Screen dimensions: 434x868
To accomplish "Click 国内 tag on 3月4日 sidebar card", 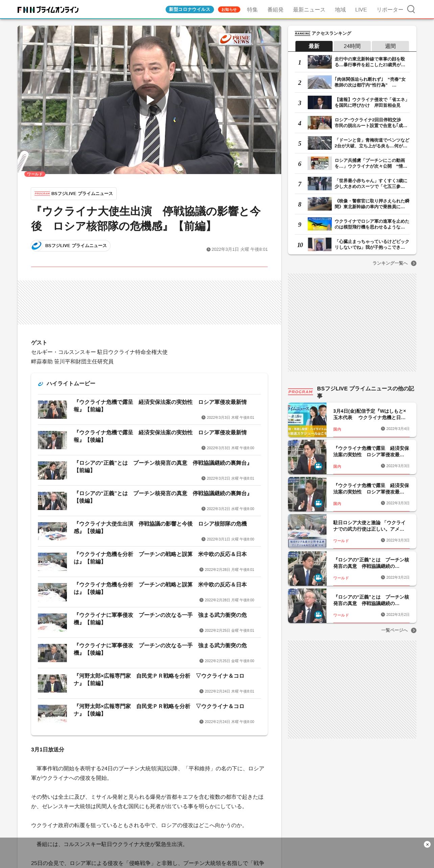I will (x=337, y=429).
